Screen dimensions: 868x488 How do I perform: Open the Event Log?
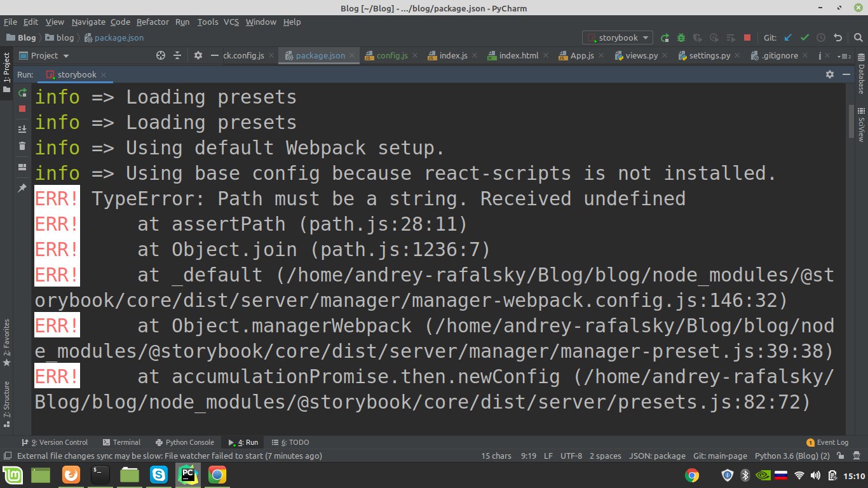tap(827, 442)
